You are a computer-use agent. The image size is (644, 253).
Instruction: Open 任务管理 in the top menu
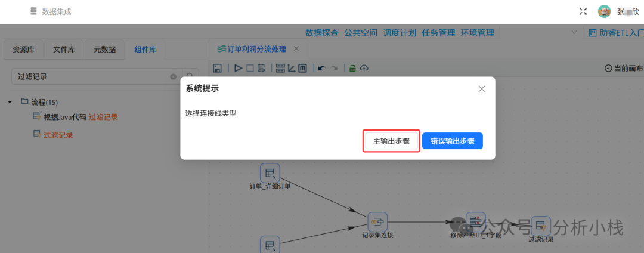click(x=439, y=33)
